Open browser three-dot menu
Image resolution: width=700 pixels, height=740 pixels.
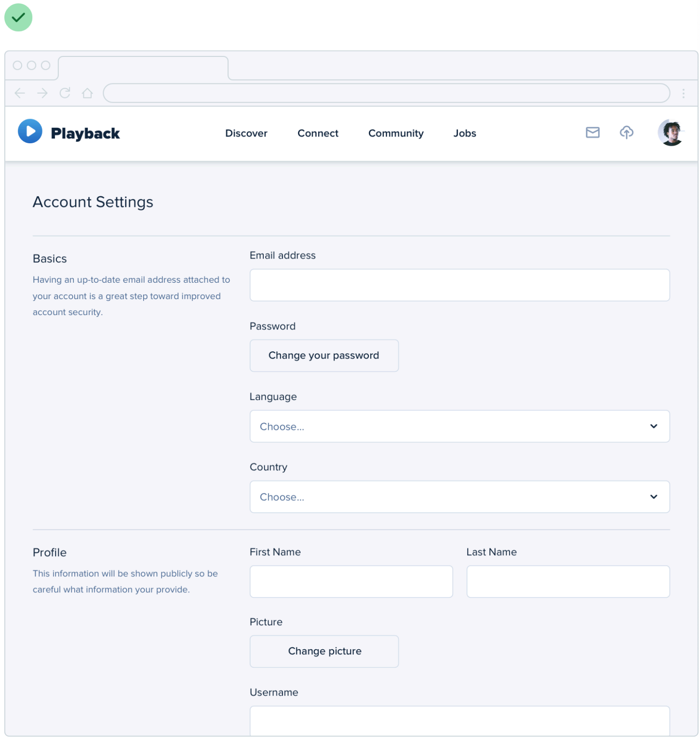(x=683, y=94)
